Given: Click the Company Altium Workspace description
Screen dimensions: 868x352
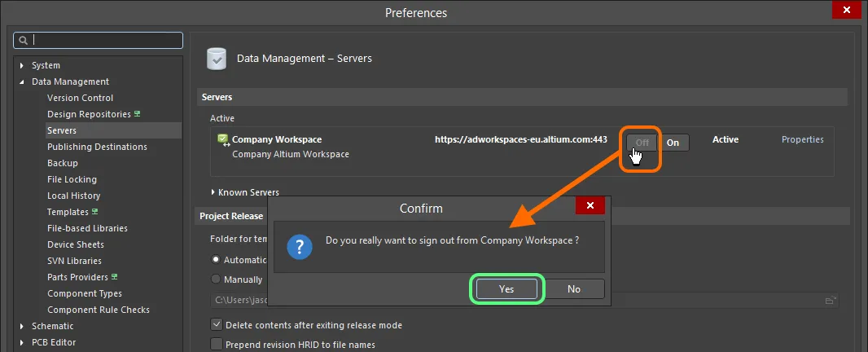Looking at the screenshot, I should pyautogui.click(x=291, y=154).
